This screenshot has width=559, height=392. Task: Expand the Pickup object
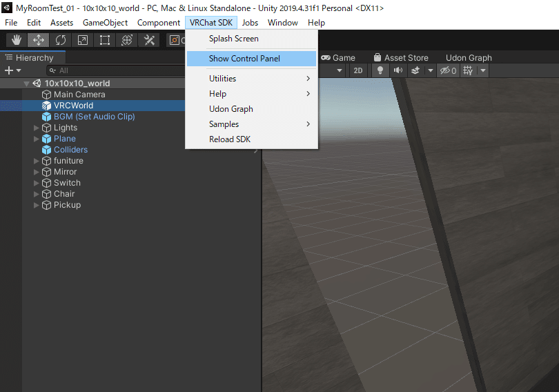point(36,205)
